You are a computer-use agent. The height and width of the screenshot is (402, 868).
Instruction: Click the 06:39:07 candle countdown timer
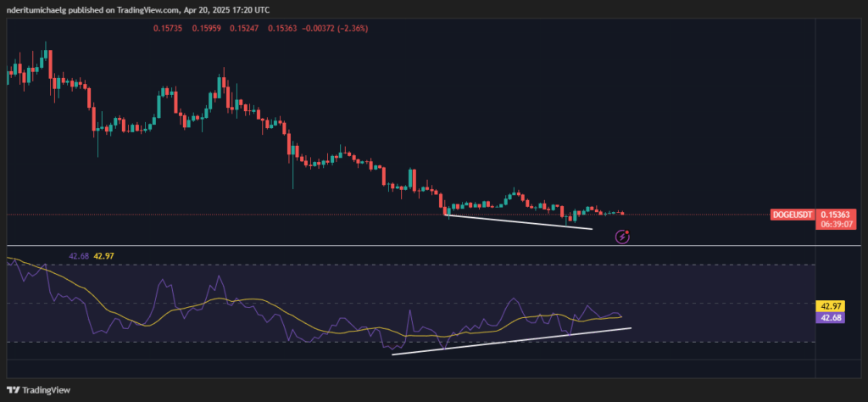pyautogui.click(x=837, y=226)
